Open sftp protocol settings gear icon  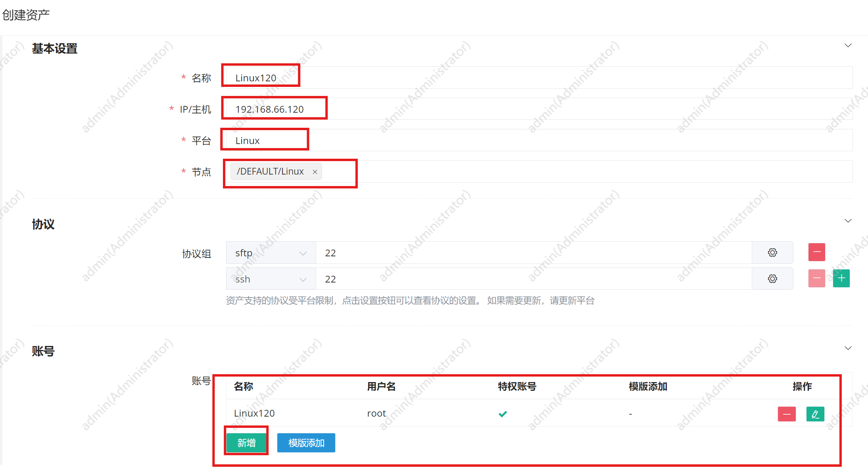click(772, 252)
